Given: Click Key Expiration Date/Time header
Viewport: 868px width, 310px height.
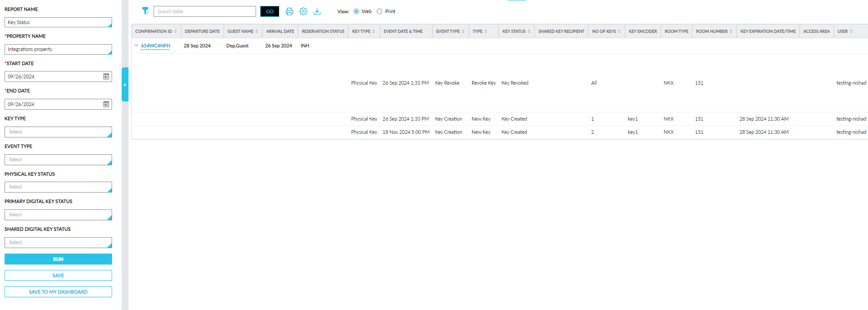Looking at the screenshot, I should coord(768,31).
